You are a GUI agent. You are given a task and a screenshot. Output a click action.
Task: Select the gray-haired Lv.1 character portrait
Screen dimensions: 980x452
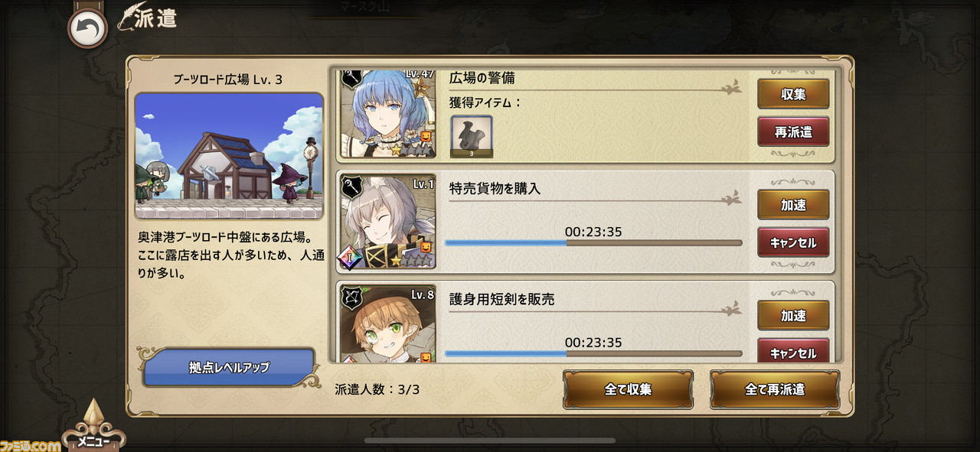click(x=387, y=223)
